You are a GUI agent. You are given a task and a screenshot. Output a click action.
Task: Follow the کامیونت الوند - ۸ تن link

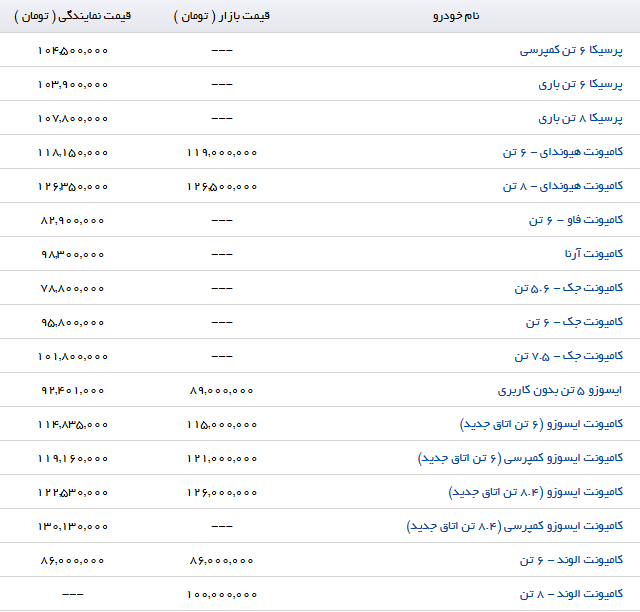click(x=571, y=594)
